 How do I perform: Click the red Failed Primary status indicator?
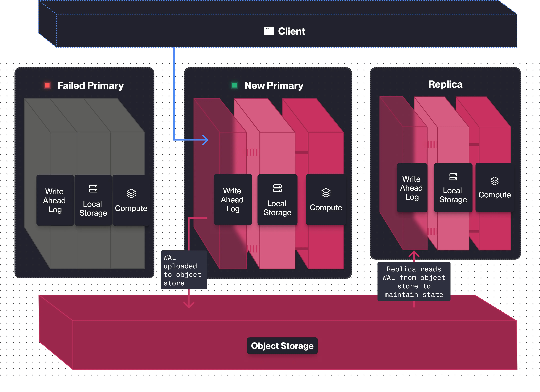click(x=47, y=85)
